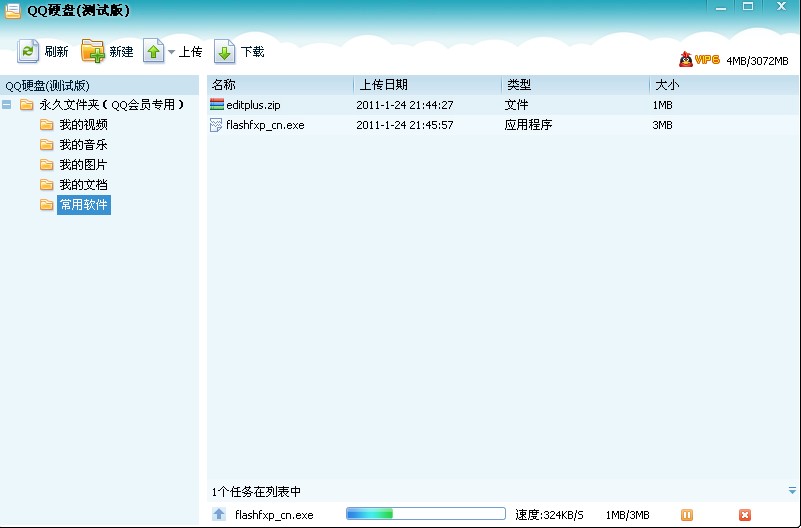
Task: Click the 刷新 text label
Action: click(x=56, y=52)
